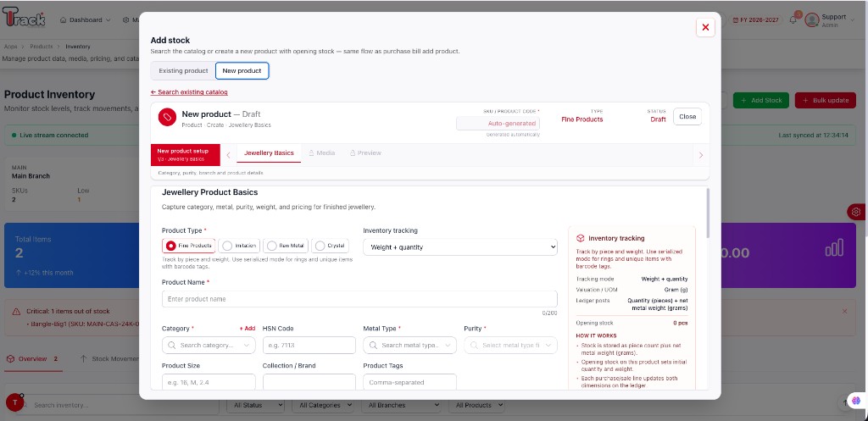Click the search icon in Metal Type field

click(373, 346)
